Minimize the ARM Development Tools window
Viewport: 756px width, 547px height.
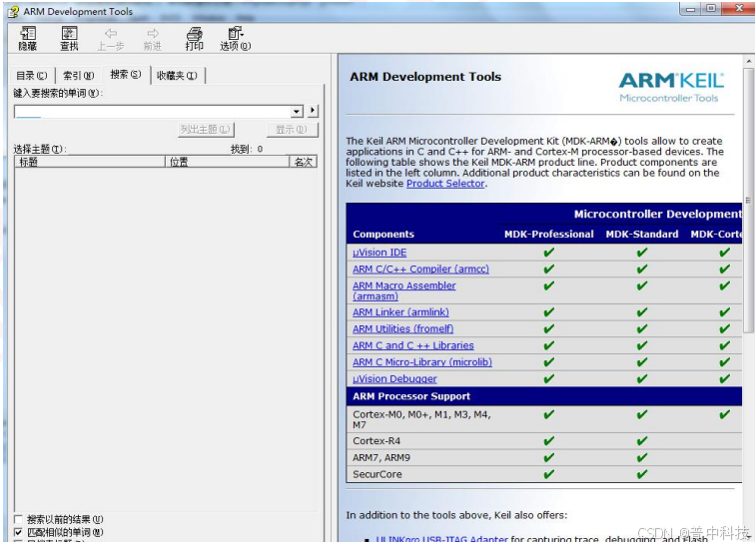point(691,9)
